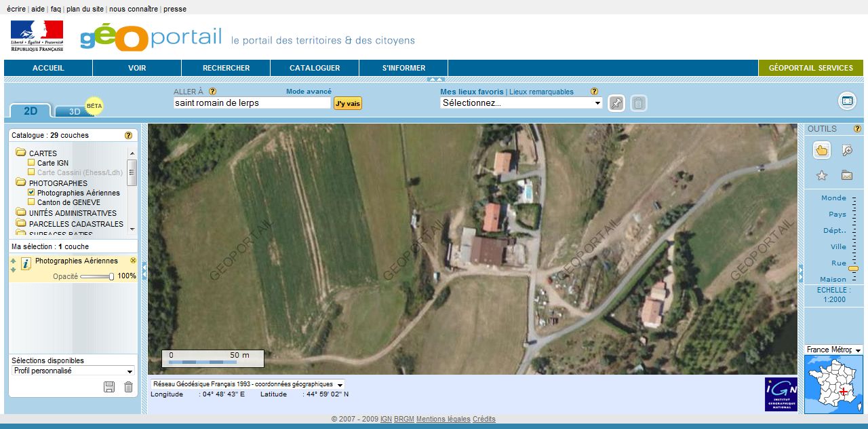Viewport: 868px width, 429px height.
Task: Set zoom level to Monde
Action: click(833, 198)
